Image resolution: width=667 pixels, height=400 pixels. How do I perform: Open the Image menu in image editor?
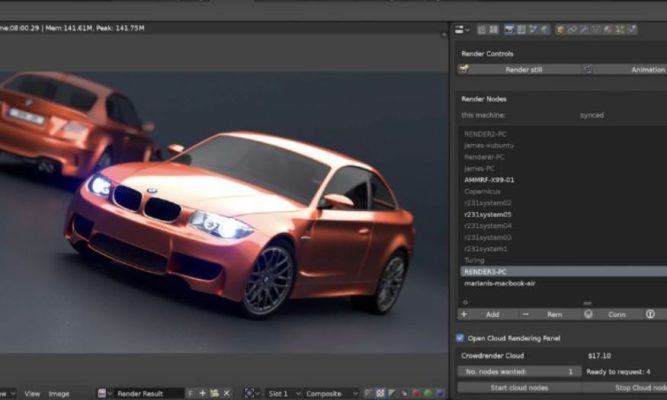click(59, 394)
